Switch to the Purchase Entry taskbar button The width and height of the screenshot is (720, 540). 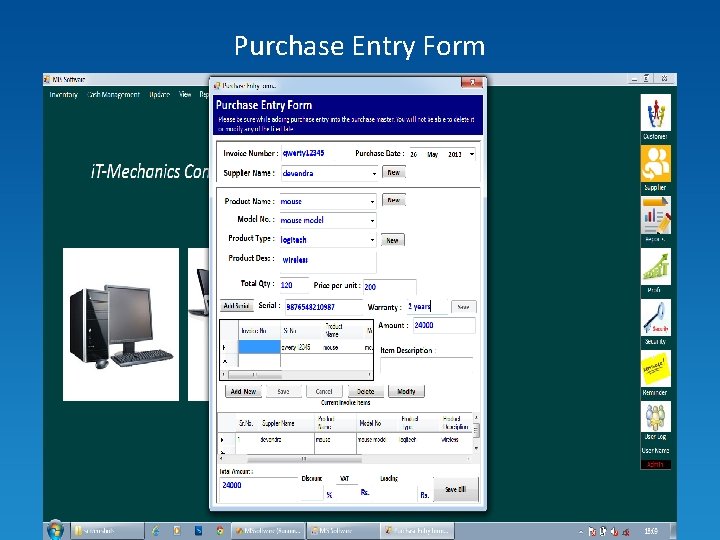point(417,531)
